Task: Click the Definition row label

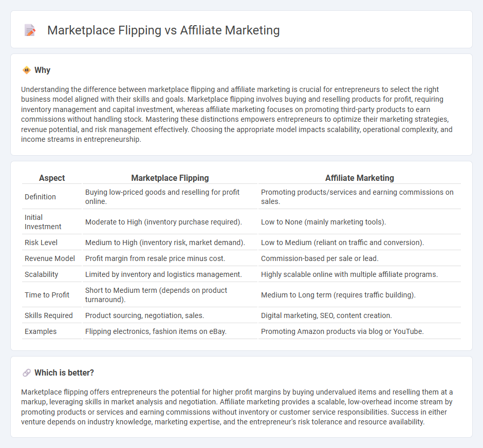Action: (40, 197)
